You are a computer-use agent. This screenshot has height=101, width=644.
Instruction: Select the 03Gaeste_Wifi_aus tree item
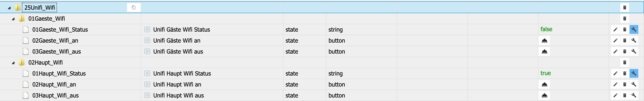57,52
